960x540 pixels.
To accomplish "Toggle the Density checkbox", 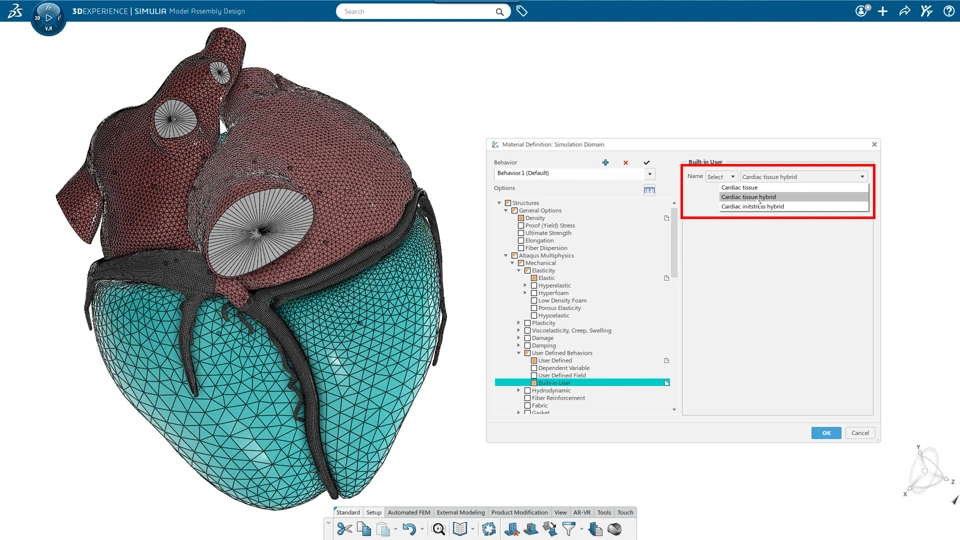I will [521, 218].
